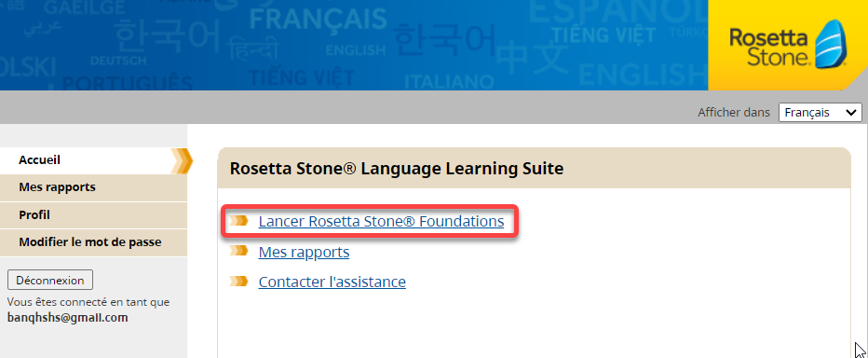
Task: Click the multilingual blue banner background
Action: (354, 45)
